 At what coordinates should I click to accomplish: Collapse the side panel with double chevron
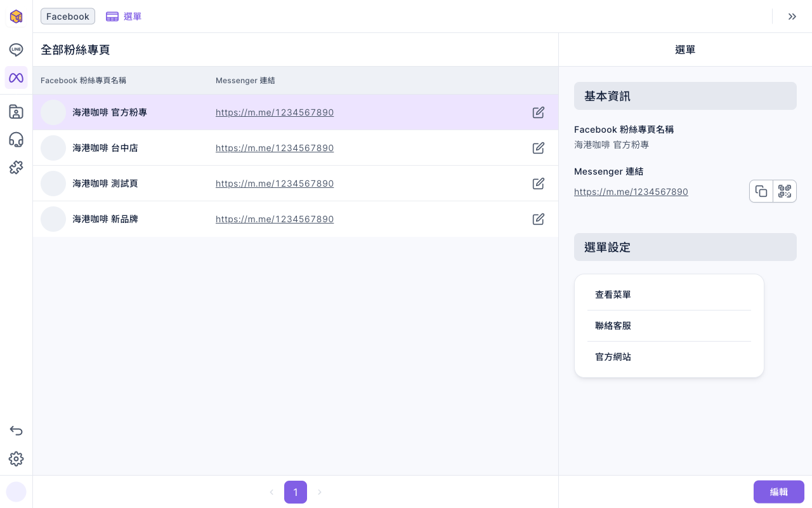click(792, 17)
